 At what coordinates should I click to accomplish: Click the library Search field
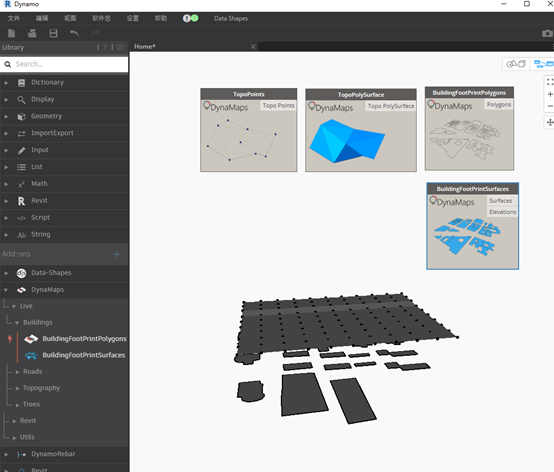point(64,64)
